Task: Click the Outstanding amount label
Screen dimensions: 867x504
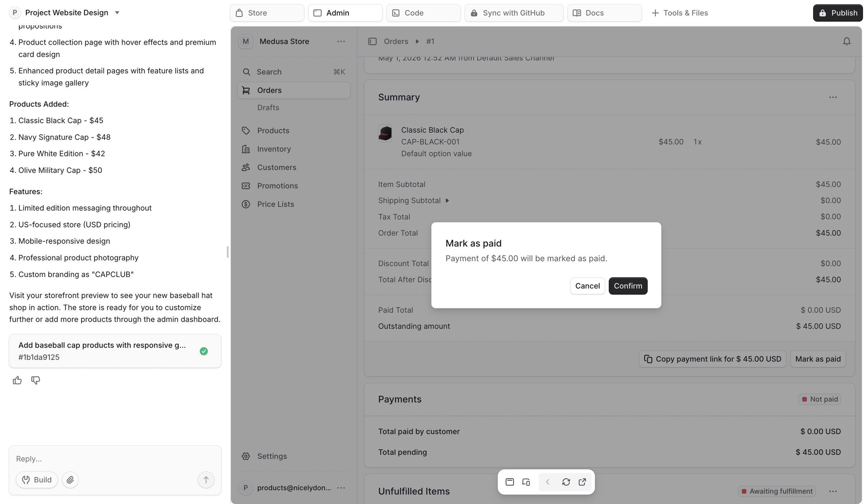Action: coord(414,326)
